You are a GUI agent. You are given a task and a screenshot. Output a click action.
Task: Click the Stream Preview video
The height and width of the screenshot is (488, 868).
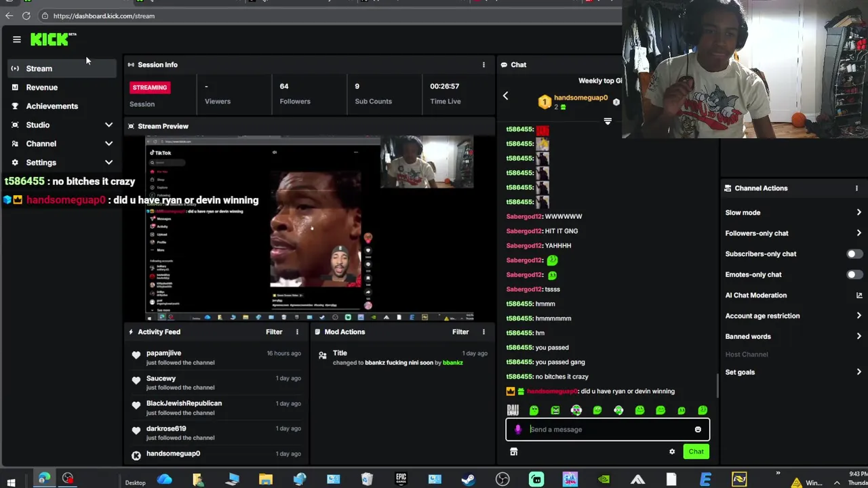pos(309,228)
